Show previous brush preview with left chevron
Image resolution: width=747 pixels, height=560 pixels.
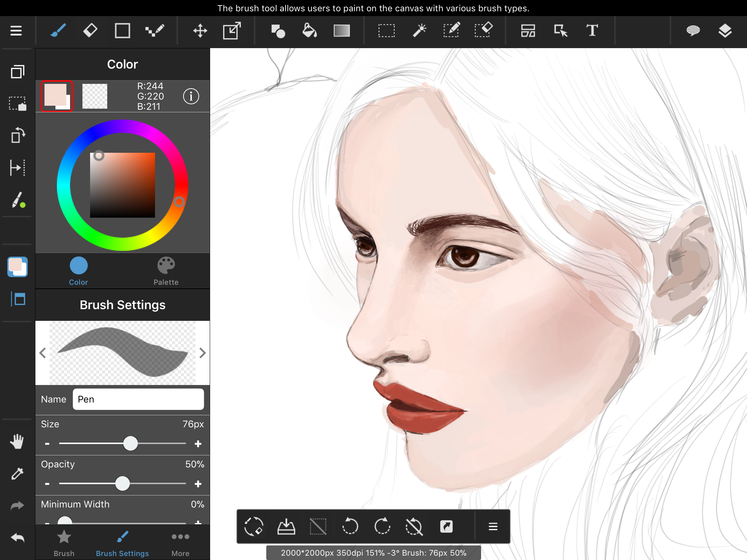(x=43, y=353)
